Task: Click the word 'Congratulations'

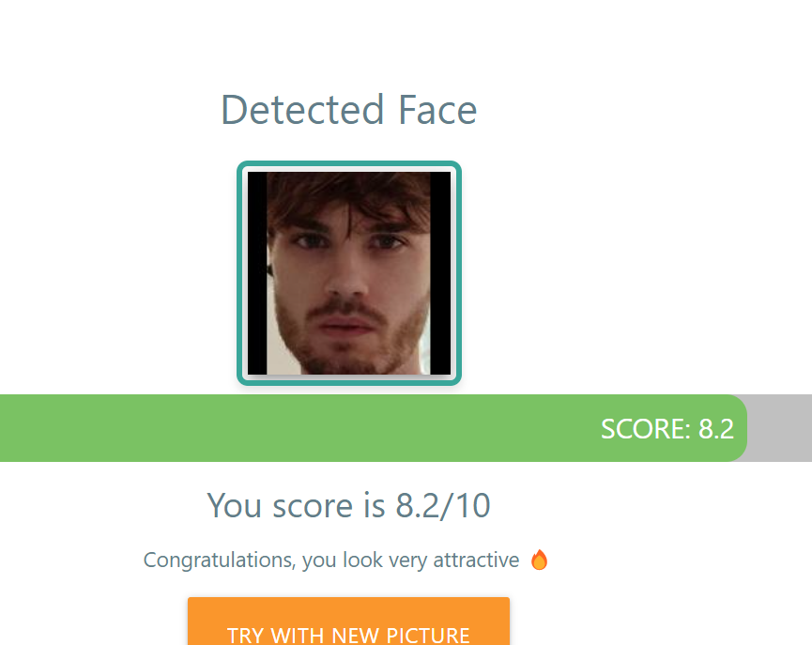Action: pyautogui.click(x=219, y=561)
